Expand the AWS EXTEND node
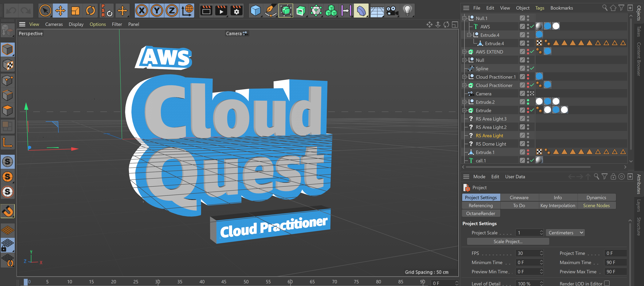The image size is (644, 286). 465,52
